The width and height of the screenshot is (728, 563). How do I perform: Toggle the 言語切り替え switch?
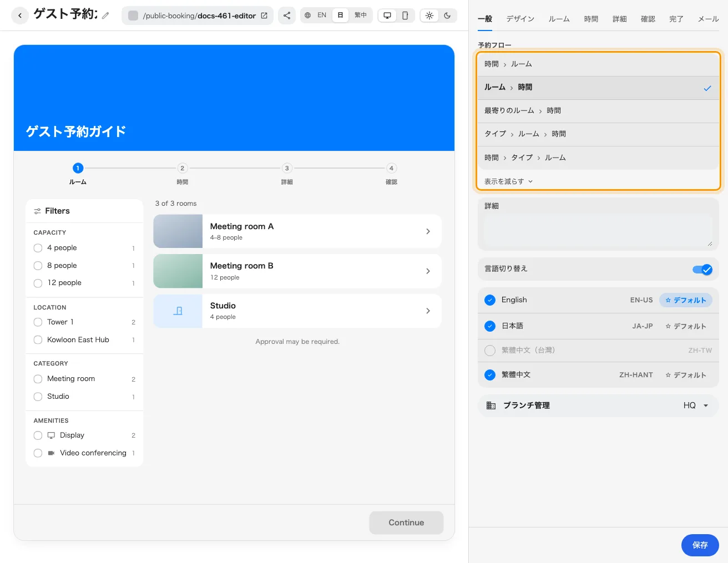pyautogui.click(x=702, y=270)
